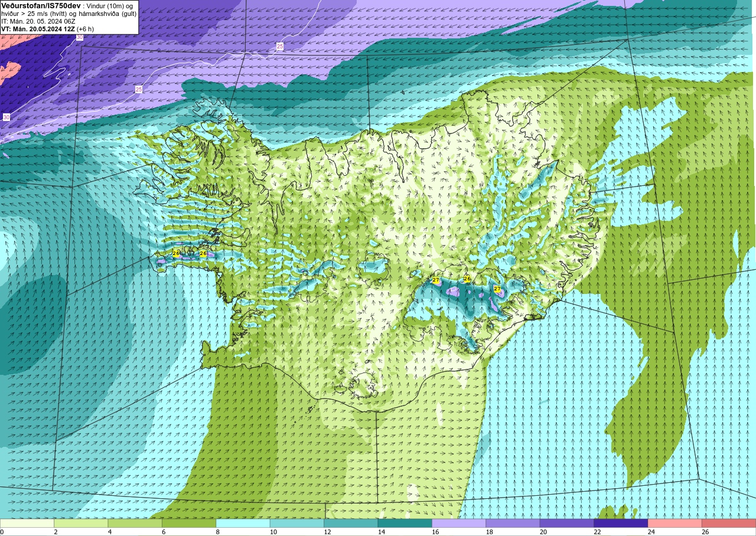756x536 pixels.
Task: Click the "hámarkshviða (gult)" description text
Action: click(106, 13)
